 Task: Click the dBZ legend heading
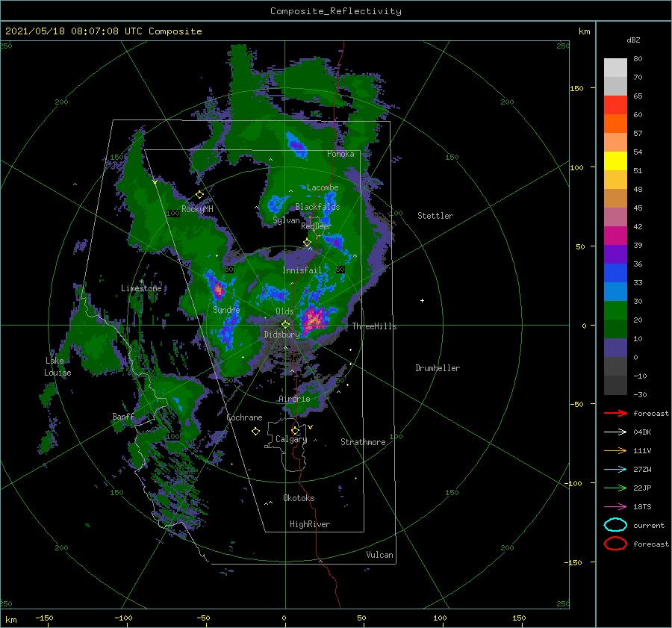coord(633,40)
